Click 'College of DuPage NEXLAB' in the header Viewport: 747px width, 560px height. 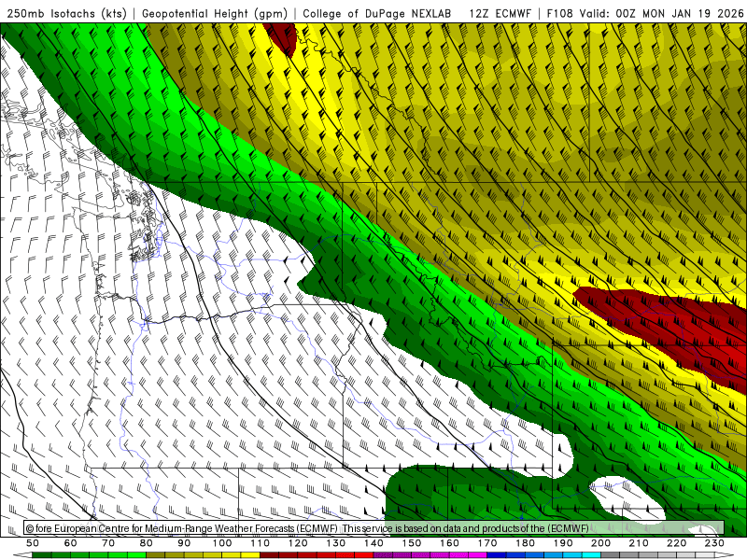point(376,14)
